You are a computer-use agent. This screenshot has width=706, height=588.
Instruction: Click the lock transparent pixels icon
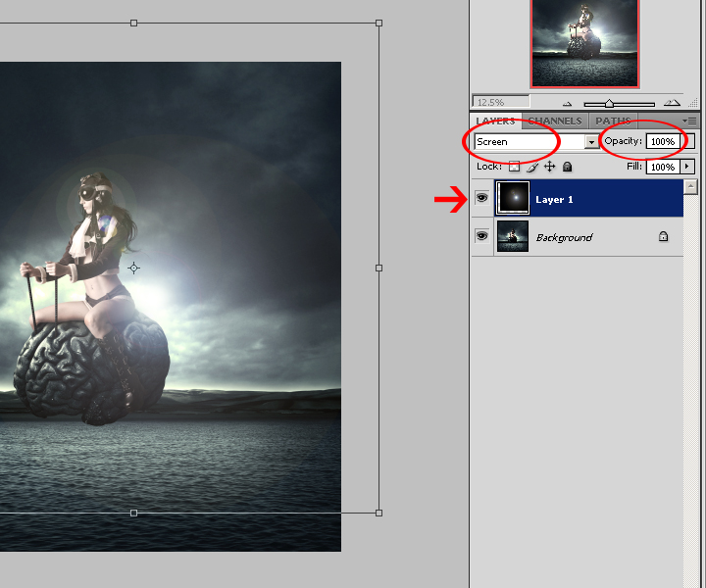514,168
